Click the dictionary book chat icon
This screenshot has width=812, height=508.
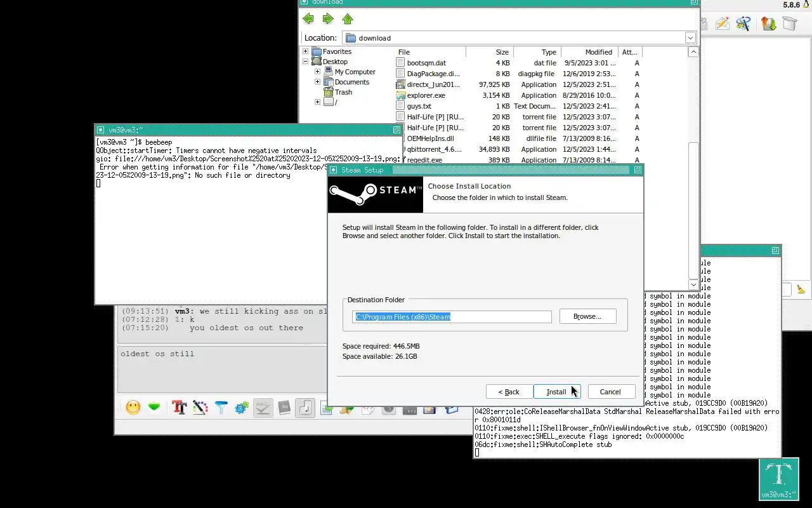point(284,408)
